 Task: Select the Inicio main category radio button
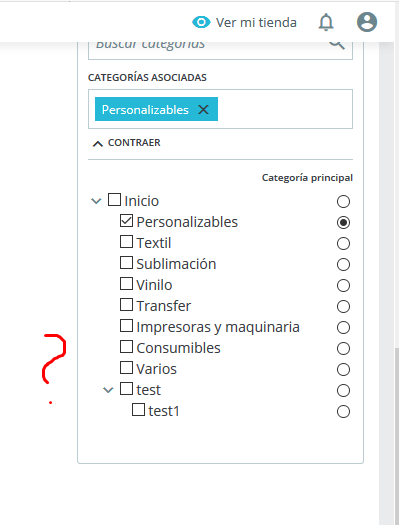[343, 202]
